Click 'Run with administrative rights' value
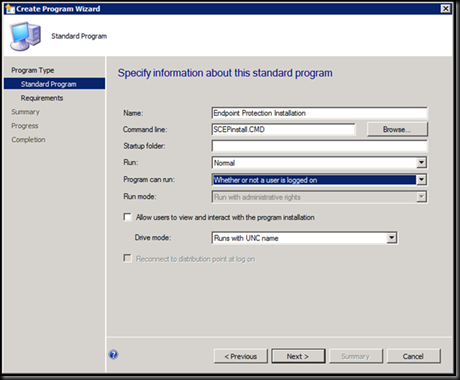Screen dimensions: 460x380 click(257, 197)
